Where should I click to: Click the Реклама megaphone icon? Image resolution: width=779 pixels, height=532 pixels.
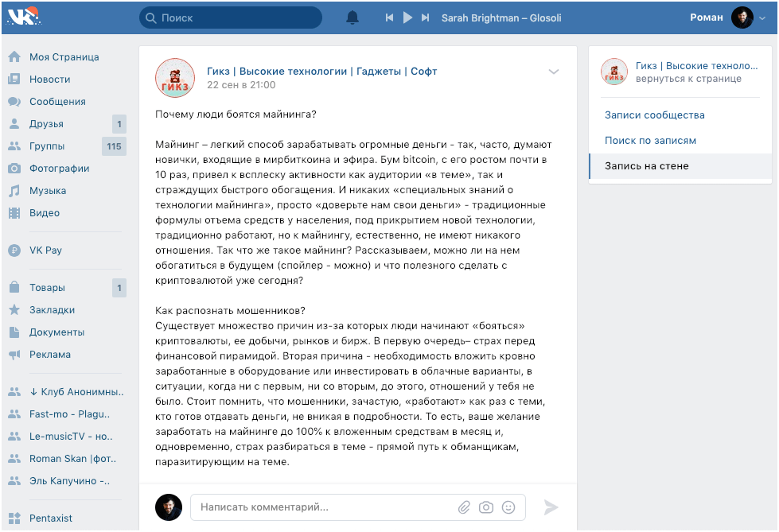click(14, 355)
